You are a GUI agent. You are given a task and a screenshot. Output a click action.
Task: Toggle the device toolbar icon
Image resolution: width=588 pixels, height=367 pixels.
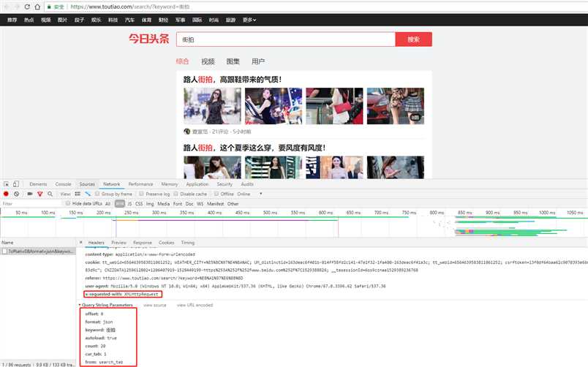16,184
